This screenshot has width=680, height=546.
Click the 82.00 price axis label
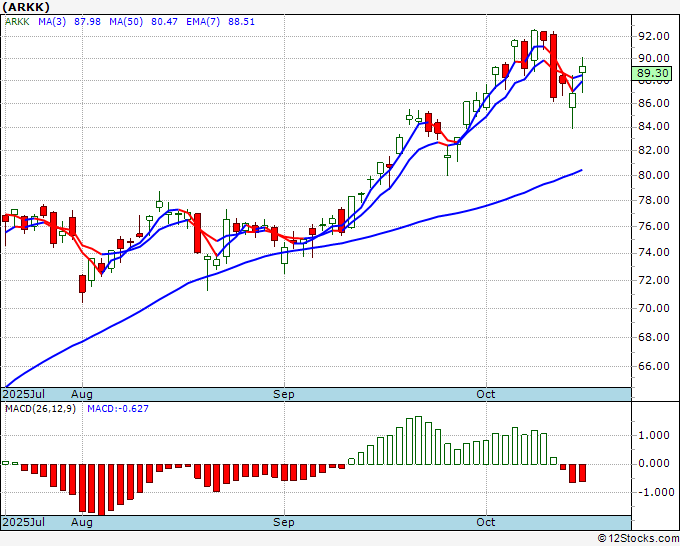point(654,150)
